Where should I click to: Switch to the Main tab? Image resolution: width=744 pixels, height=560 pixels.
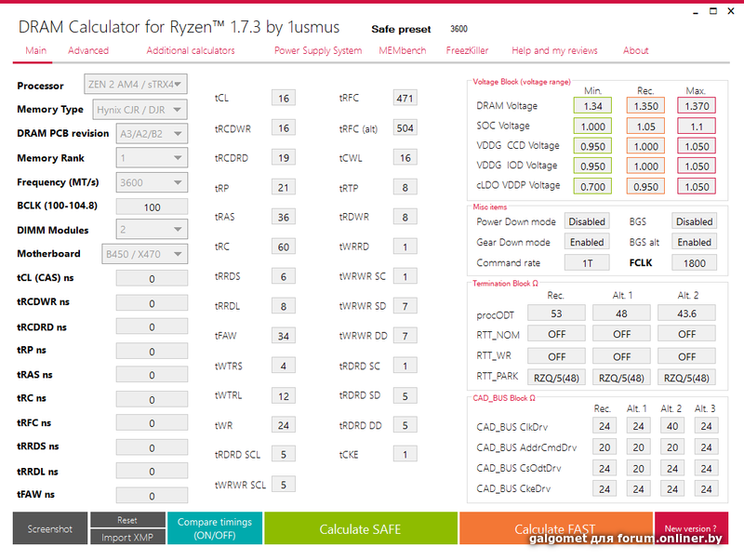click(x=36, y=51)
